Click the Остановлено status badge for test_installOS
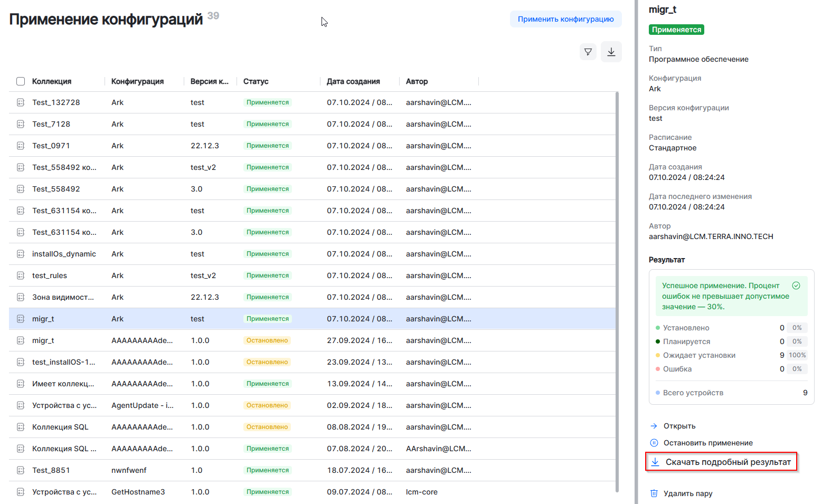 (x=267, y=362)
